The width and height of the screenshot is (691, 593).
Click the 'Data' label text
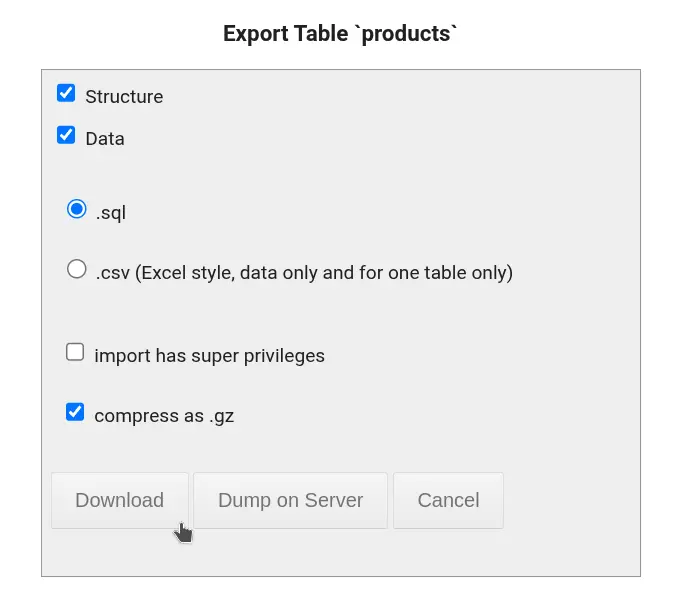tap(105, 139)
